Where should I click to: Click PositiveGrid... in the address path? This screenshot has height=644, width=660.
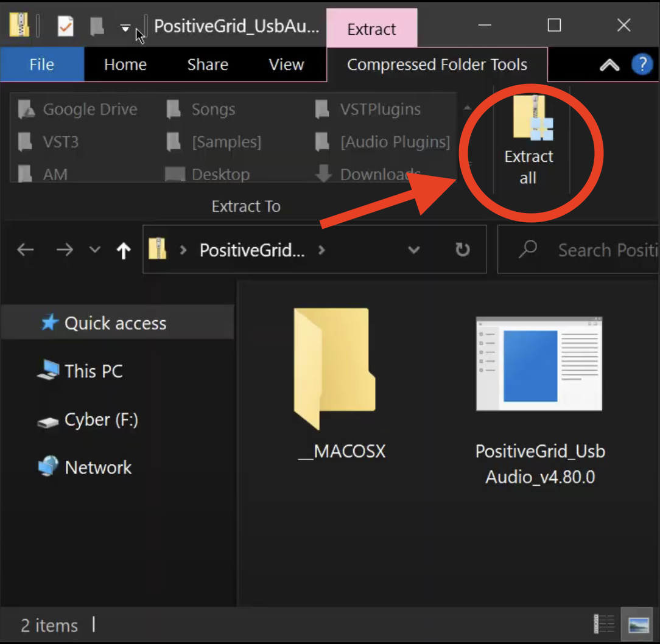pos(251,250)
